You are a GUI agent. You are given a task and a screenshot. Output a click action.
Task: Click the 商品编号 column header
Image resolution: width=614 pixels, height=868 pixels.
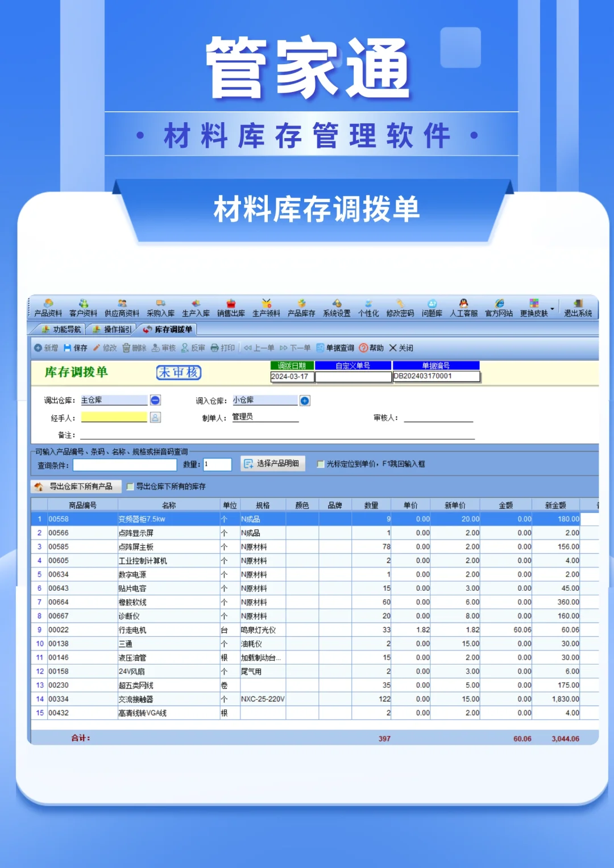tap(82, 505)
